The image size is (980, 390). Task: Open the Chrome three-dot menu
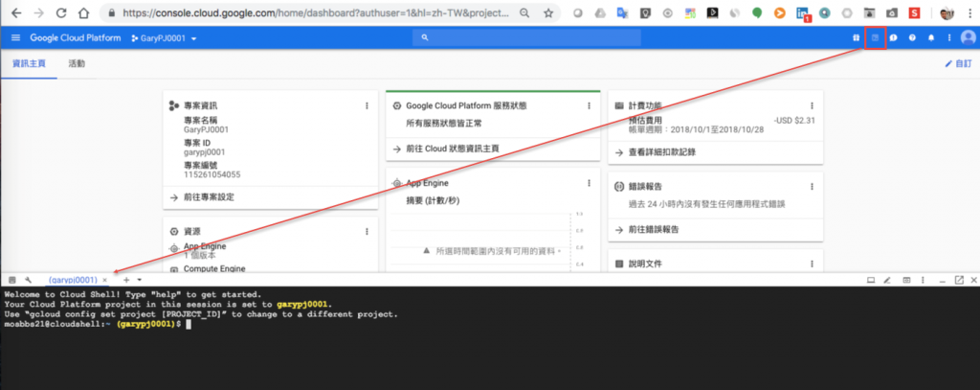969,12
